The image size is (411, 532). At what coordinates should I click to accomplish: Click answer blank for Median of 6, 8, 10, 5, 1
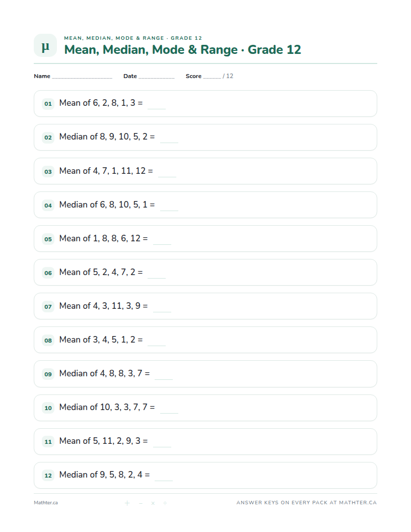(169, 210)
